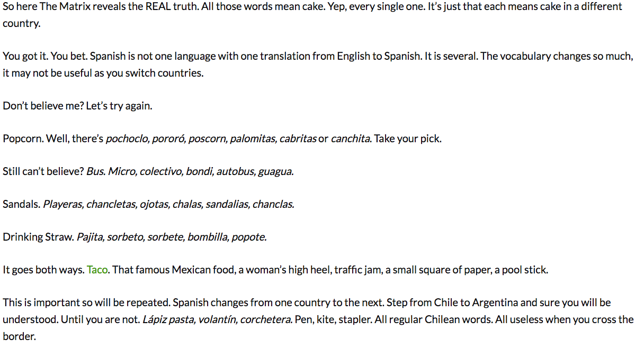Viewport: 644px width, 348px height.
Task: Click the italic word guagua
Action: point(275,172)
